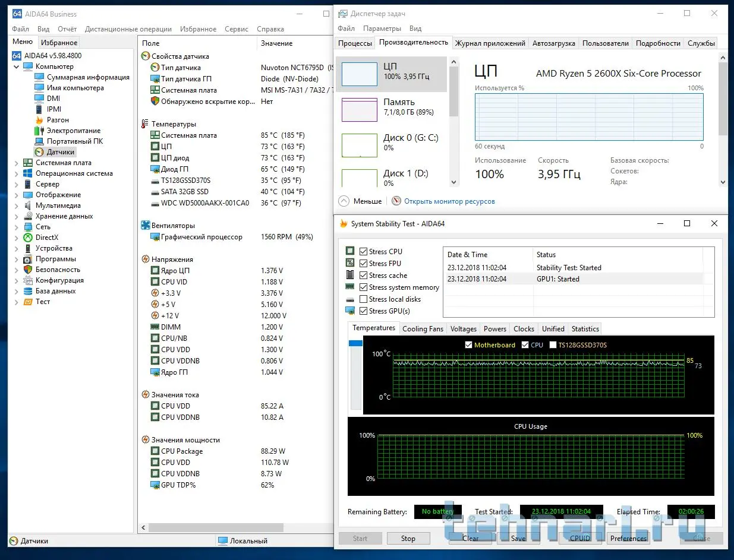Image resolution: width=734 pixels, height=560 pixels.
Task: Click the Security (Безопасность) shield icon
Action: [28, 270]
